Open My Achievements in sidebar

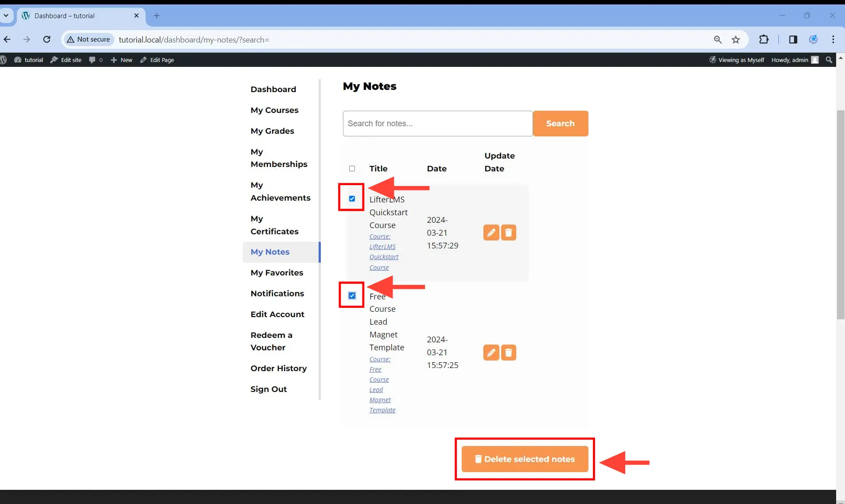click(x=280, y=191)
